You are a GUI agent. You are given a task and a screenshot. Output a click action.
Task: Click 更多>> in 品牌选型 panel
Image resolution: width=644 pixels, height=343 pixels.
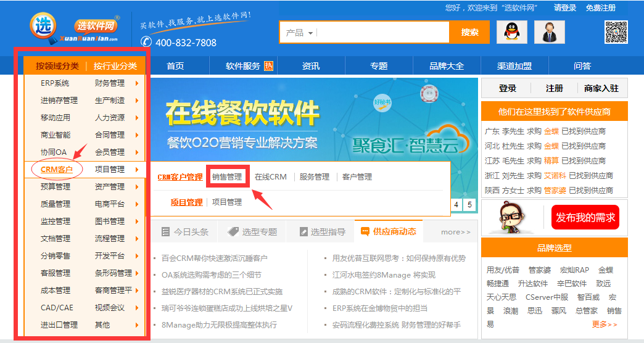(x=605, y=324)
